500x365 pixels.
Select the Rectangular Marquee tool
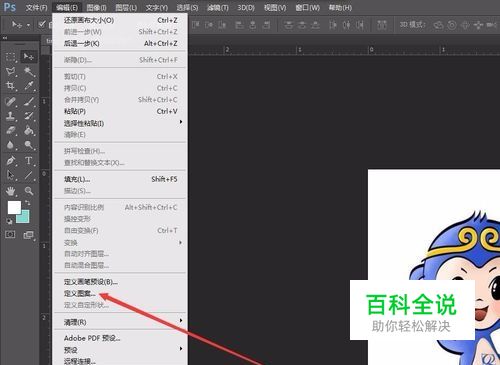coord(11,57)
